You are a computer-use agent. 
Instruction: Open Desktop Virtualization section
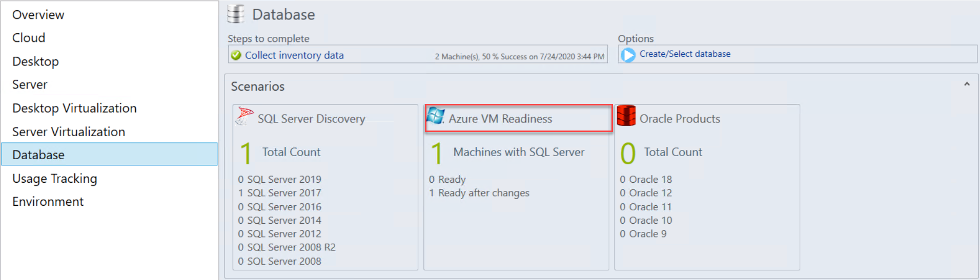74,108
